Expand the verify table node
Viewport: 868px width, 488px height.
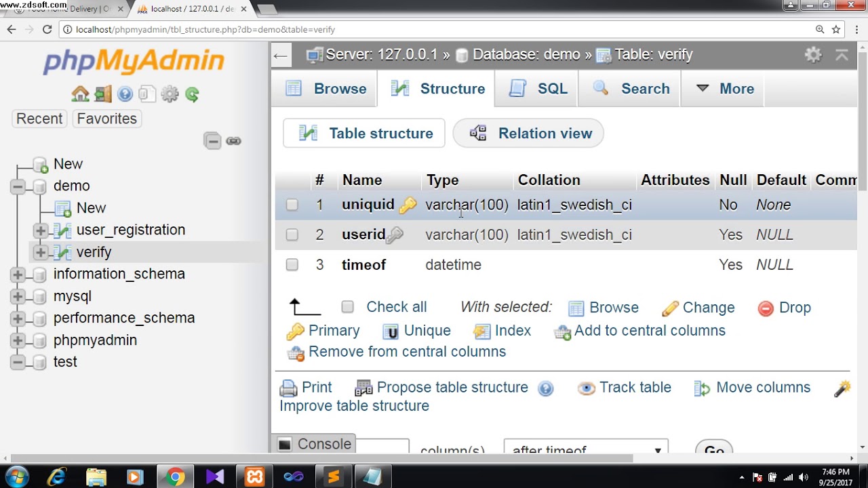40,253
